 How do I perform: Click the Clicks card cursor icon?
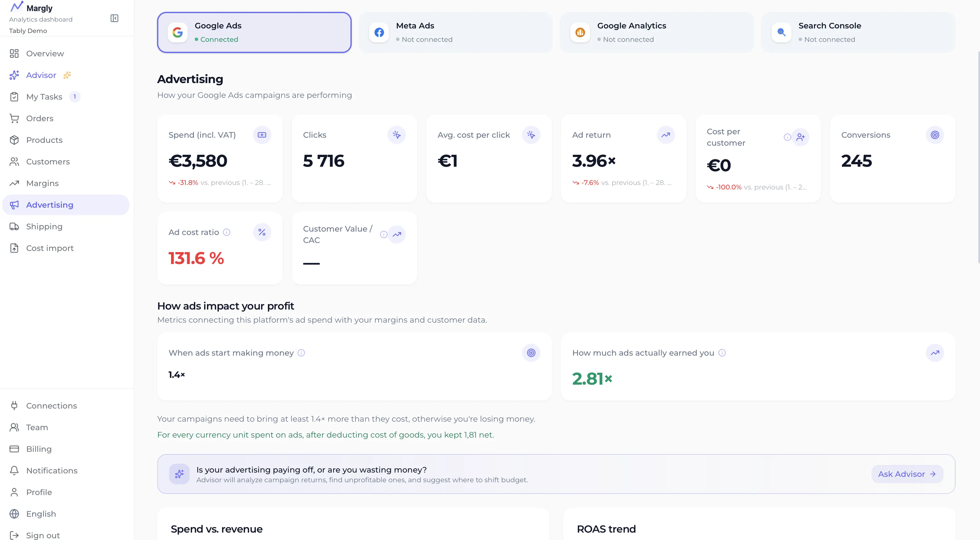397,135
